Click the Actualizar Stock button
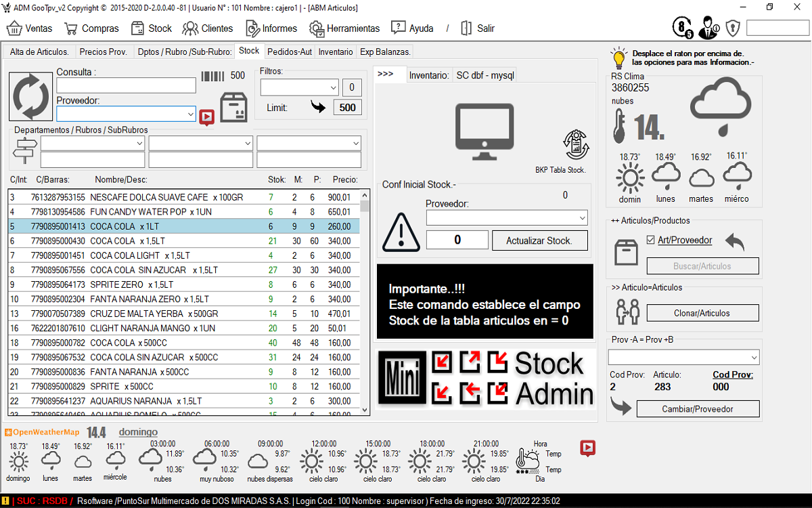 tap(539, 240)
